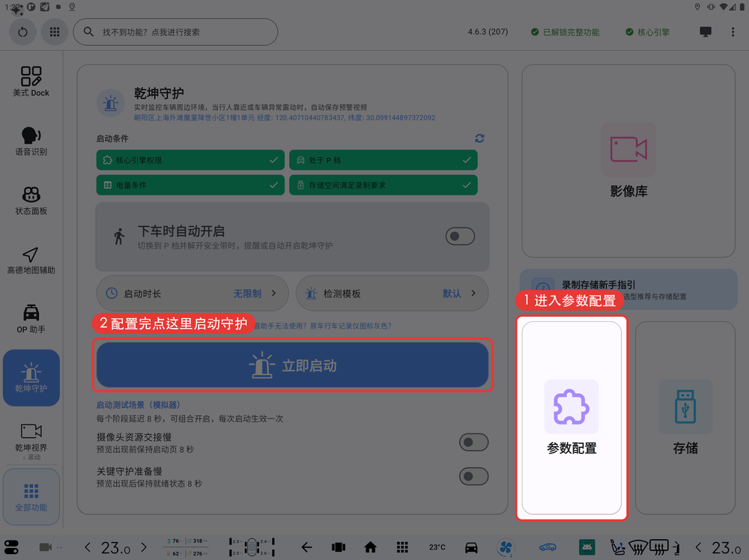Toggle 摄像头资源交接慢 switch

[x=473, y=442]
